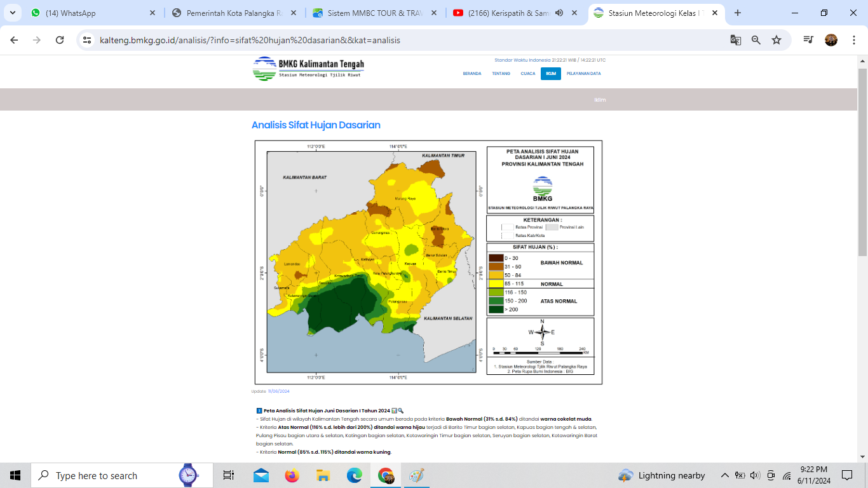Bookmark this page with the star
This screenshot has height=488, width=868.
[776, 40]
